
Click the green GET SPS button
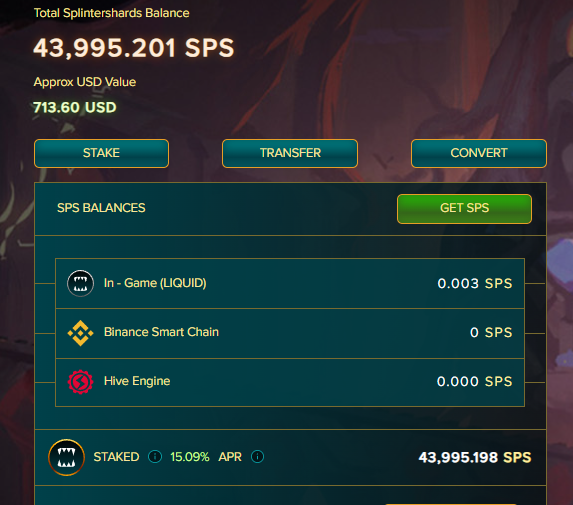464,209
